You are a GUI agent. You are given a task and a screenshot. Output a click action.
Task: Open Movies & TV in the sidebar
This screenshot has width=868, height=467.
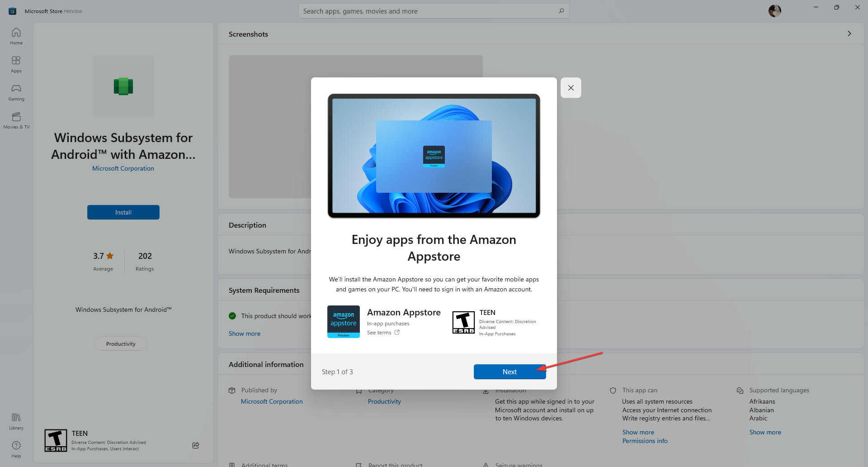pos(16,120)
